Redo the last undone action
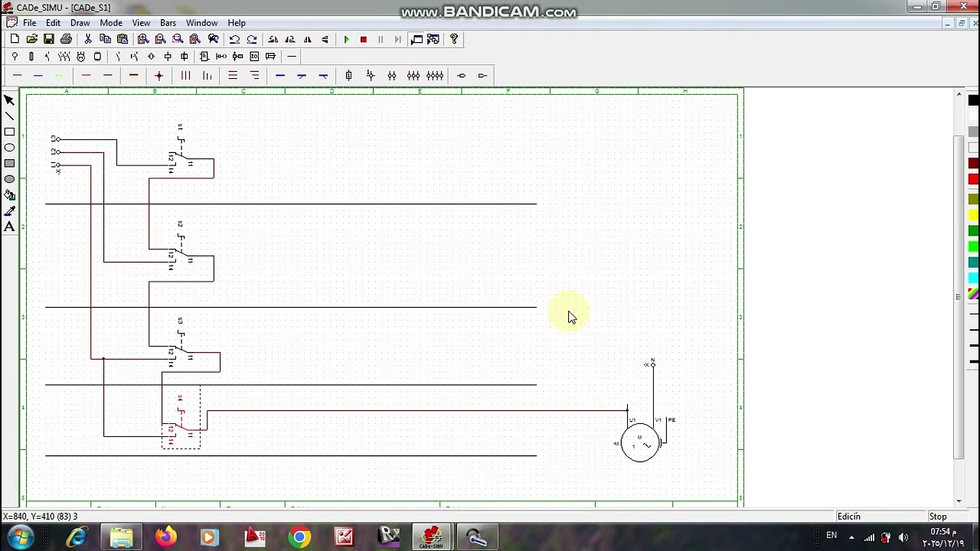Screen dimensions: 980x551 coord(252,39)
